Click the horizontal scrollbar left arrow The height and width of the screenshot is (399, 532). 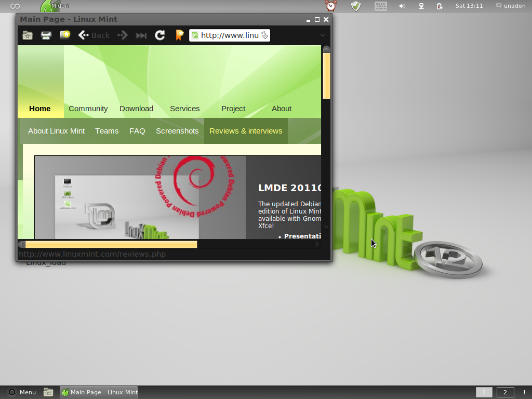point(21,244)
